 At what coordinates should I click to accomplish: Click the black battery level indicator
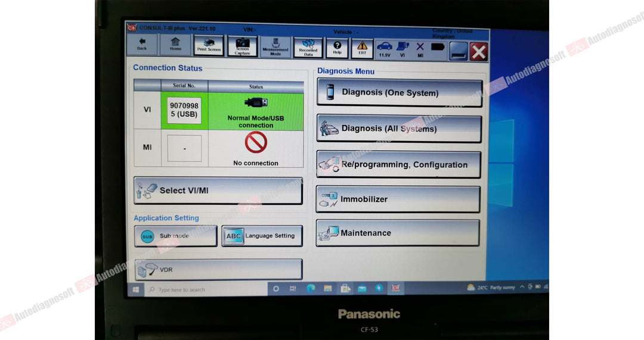pos(438,47)
